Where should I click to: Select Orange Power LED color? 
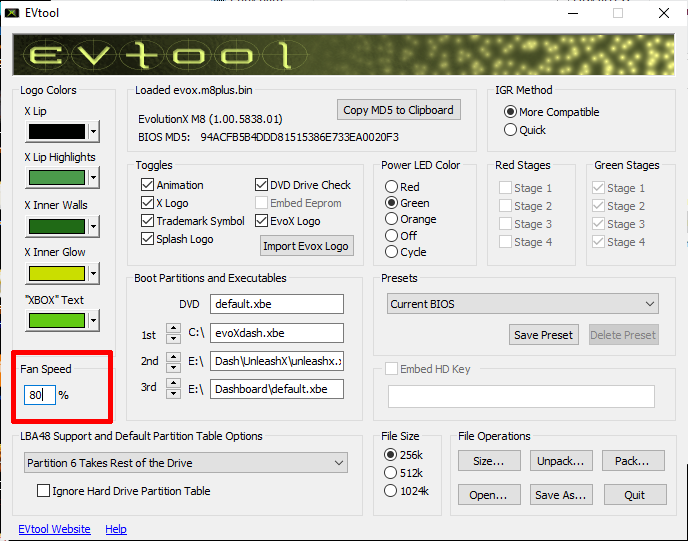tap(411, 219)
